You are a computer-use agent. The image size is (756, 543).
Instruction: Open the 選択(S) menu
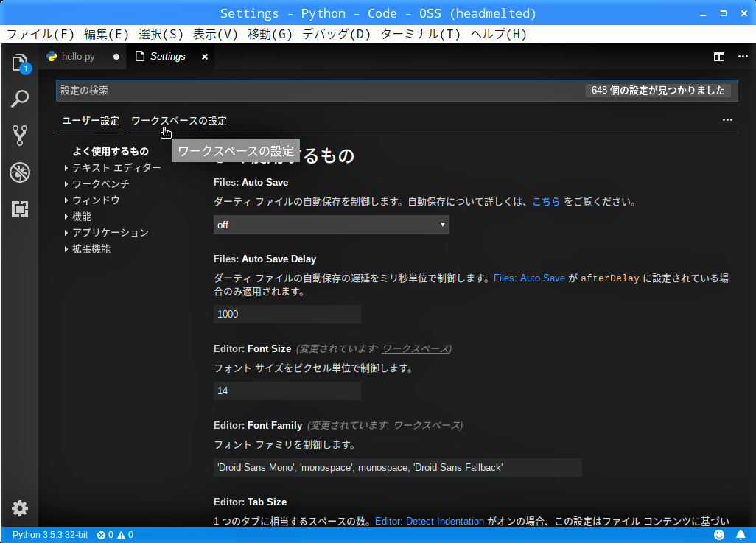pos(161,34)
